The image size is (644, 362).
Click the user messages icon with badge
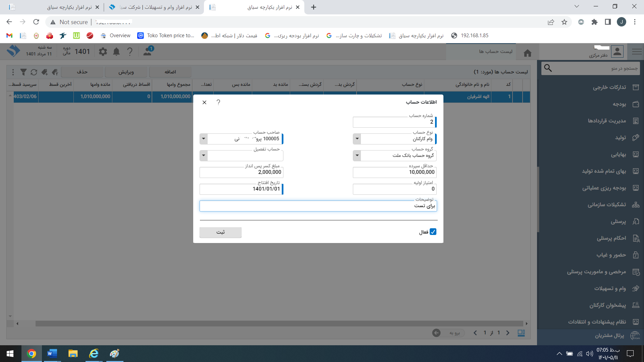[x=148, y=51]
